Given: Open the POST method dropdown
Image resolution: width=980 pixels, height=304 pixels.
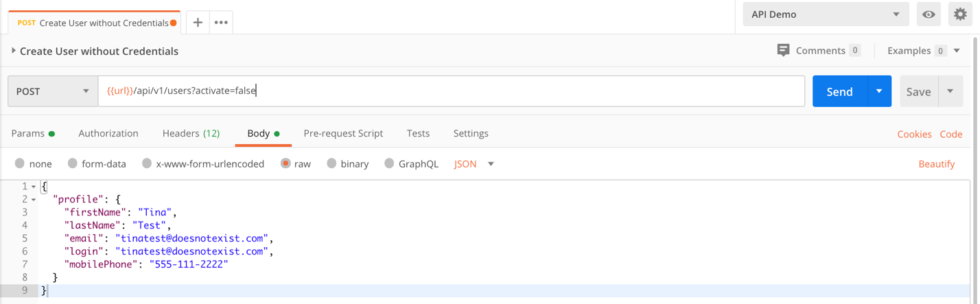Looking at the screenshot, I should [x=53, y=91].
